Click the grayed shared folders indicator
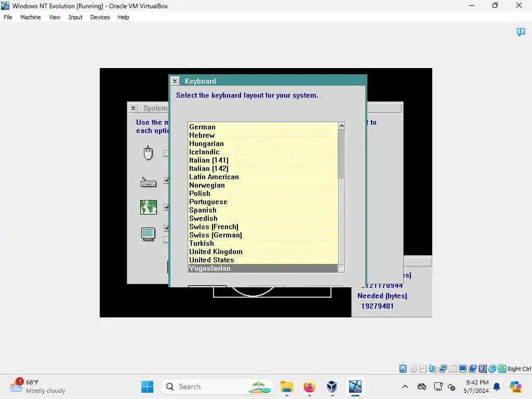This screenshot has height=399, width=532. 453,368
